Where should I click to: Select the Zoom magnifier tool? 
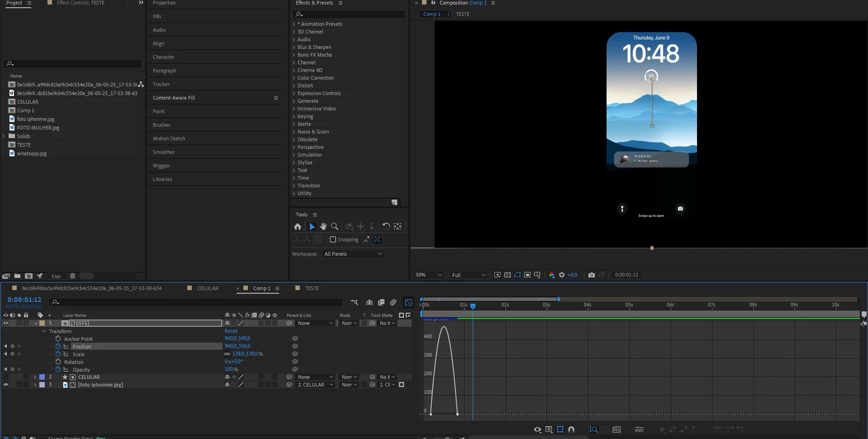point(335,226)
